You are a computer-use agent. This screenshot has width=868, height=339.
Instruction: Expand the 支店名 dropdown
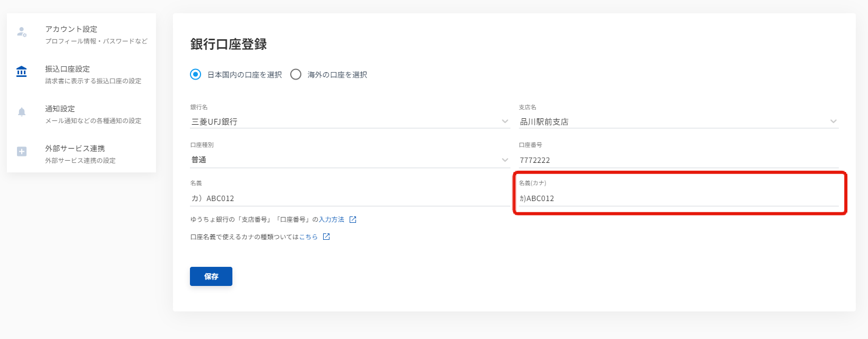click(833, 121)
